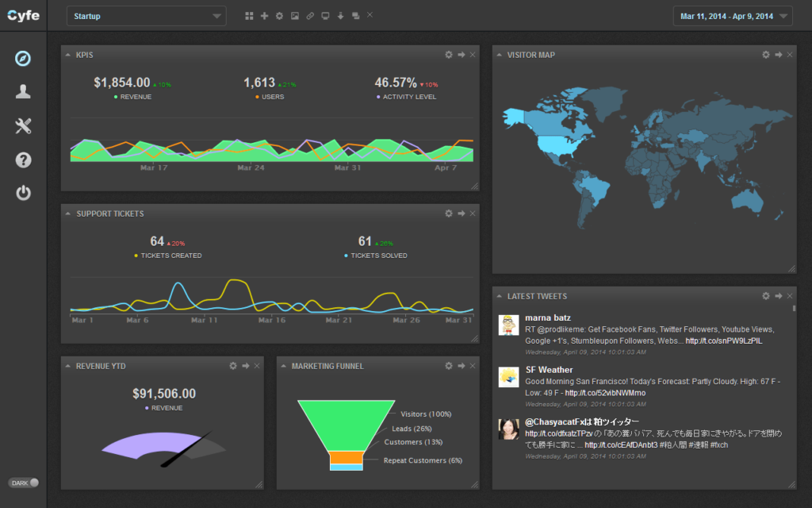Image resolution: width=812 pixels, height=508 pixels.
Task: Click the Cyfe logo
Action: click(x=23, y=15)
